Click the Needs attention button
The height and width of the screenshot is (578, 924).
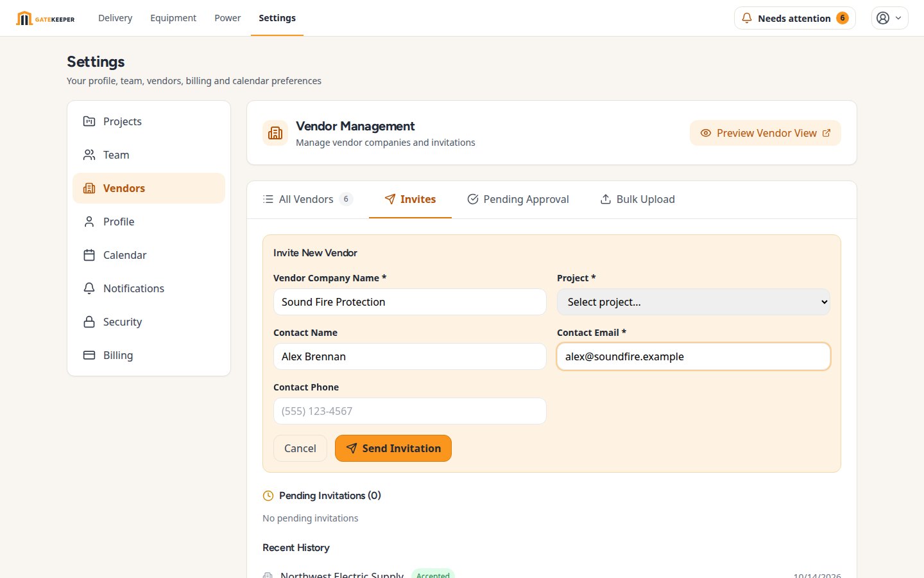tap(795, 18)
